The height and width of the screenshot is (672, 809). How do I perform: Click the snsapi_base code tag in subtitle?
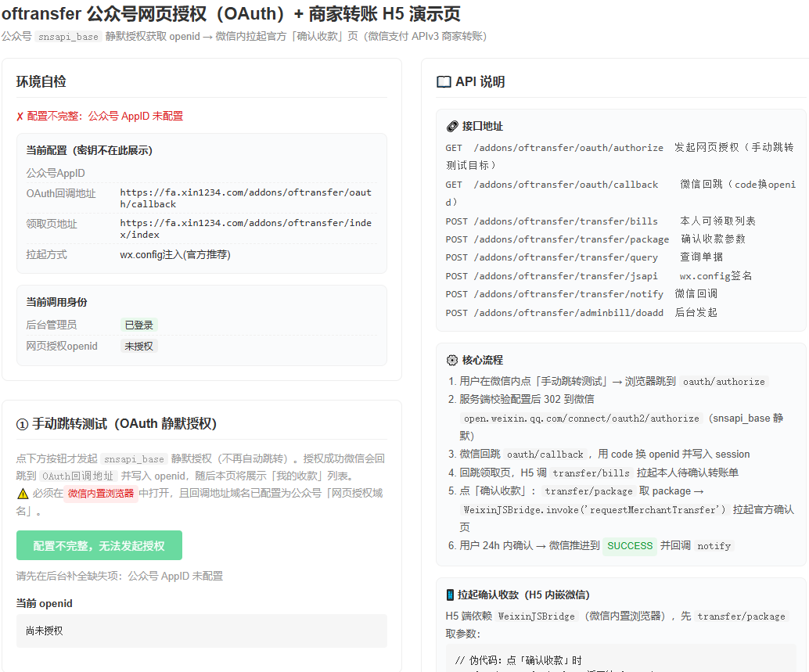point(68,37)
